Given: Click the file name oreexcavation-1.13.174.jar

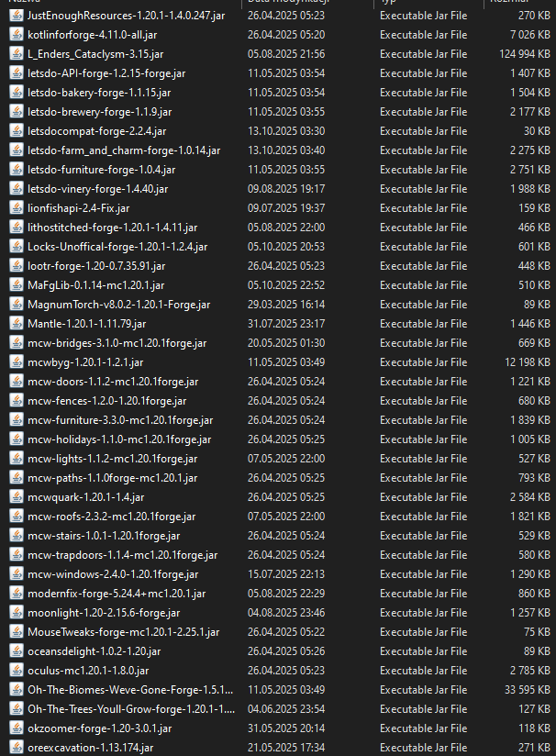Looking at the screenshot, I should click(91, 748).
